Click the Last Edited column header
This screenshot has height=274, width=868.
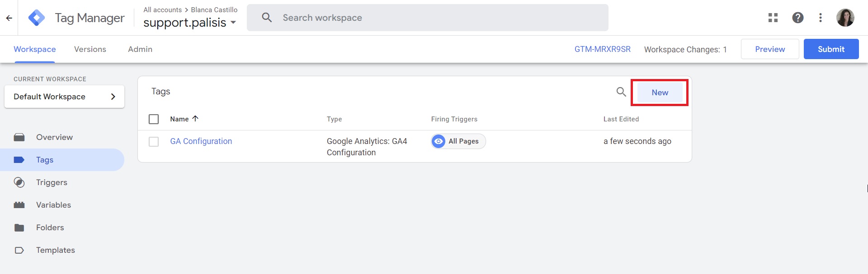click(621, 119)
